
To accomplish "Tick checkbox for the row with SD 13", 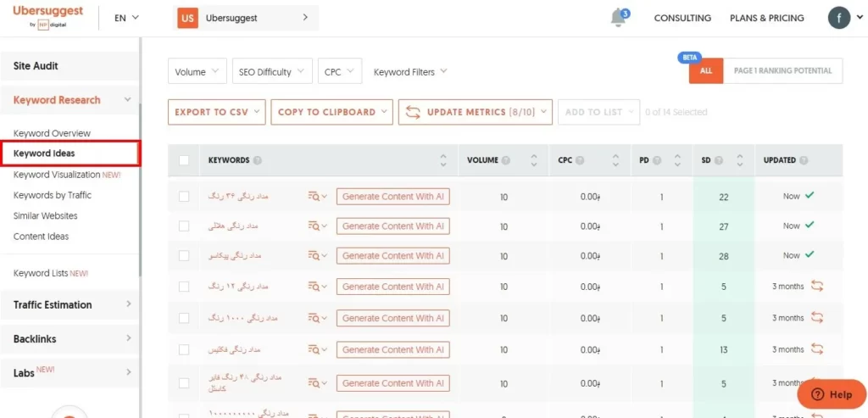I will [184, 350].
